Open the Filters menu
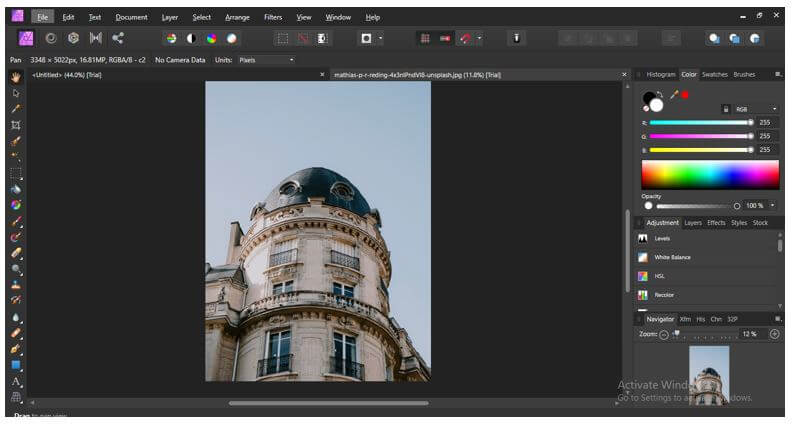The image size is (806, 426). [x=273, y=17]
